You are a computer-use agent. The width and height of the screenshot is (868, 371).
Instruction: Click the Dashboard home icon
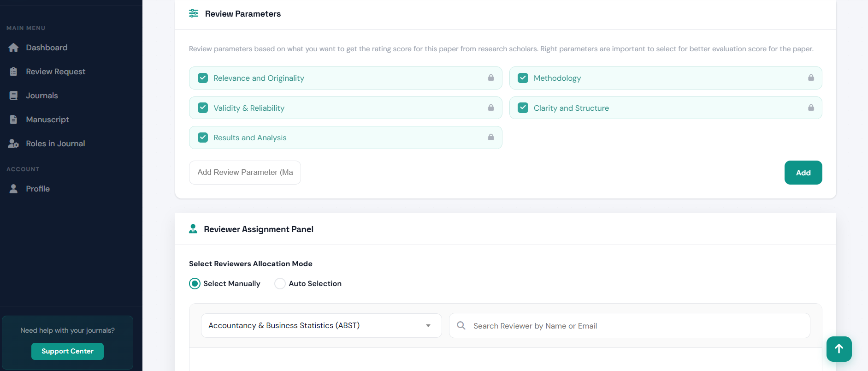[x=13, y=48]
